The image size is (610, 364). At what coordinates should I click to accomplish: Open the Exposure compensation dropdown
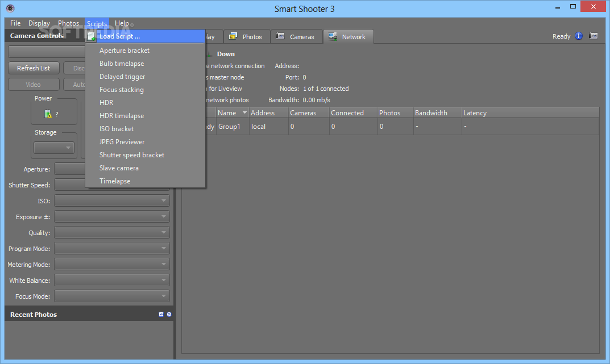click(x=111, y=217)
